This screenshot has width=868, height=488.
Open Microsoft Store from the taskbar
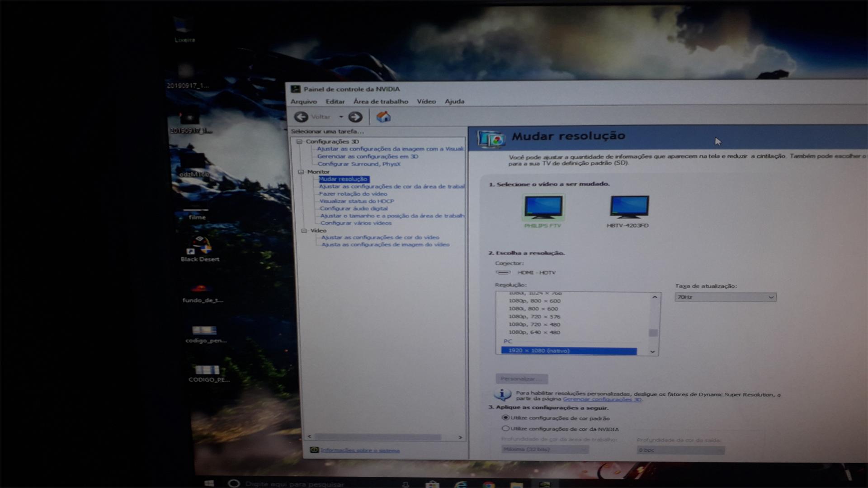(x=433, y=484)
